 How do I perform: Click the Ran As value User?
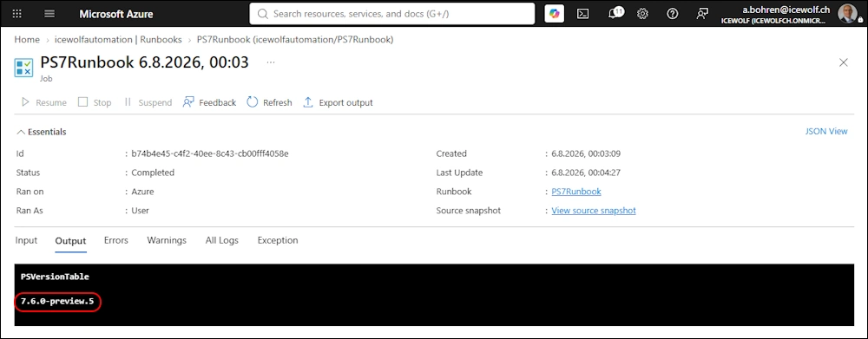tap(140, 211)
